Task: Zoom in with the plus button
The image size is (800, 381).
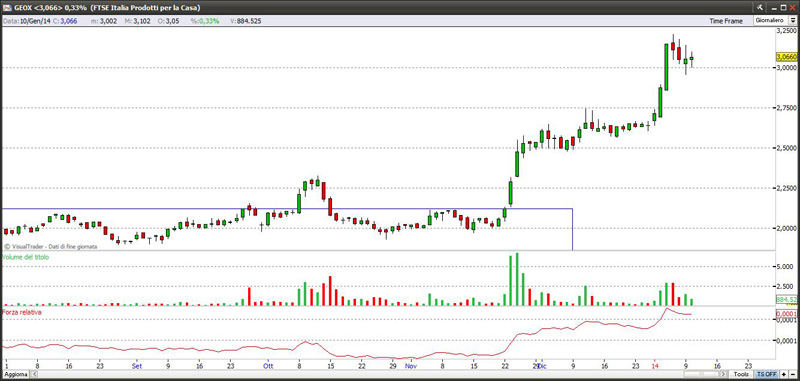Action: [783, 374]
